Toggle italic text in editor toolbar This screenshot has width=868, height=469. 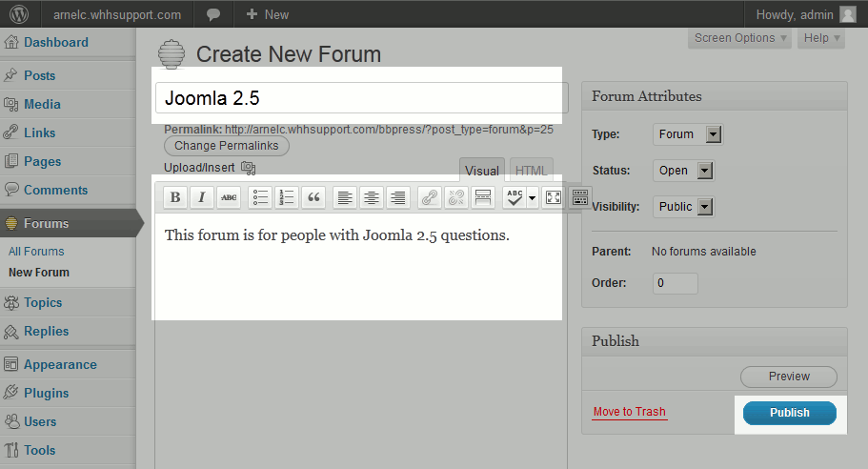201,197
